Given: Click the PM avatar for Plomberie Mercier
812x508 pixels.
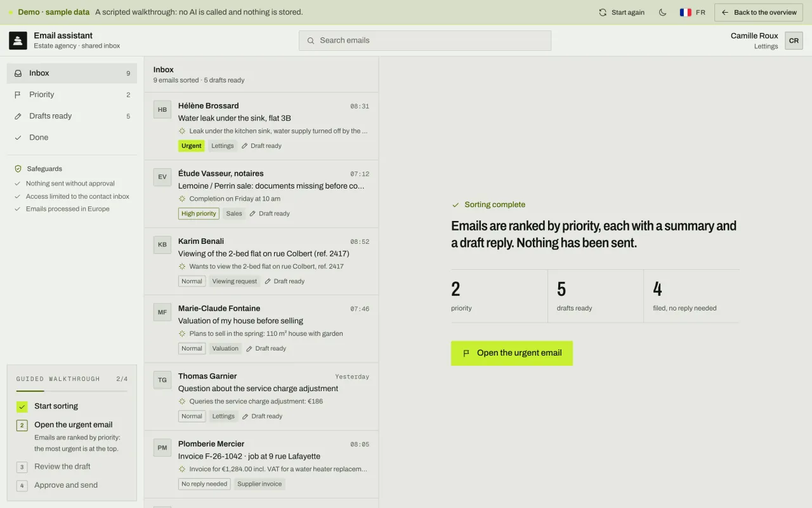Looking at the screenshot, I should pos(162,448).
